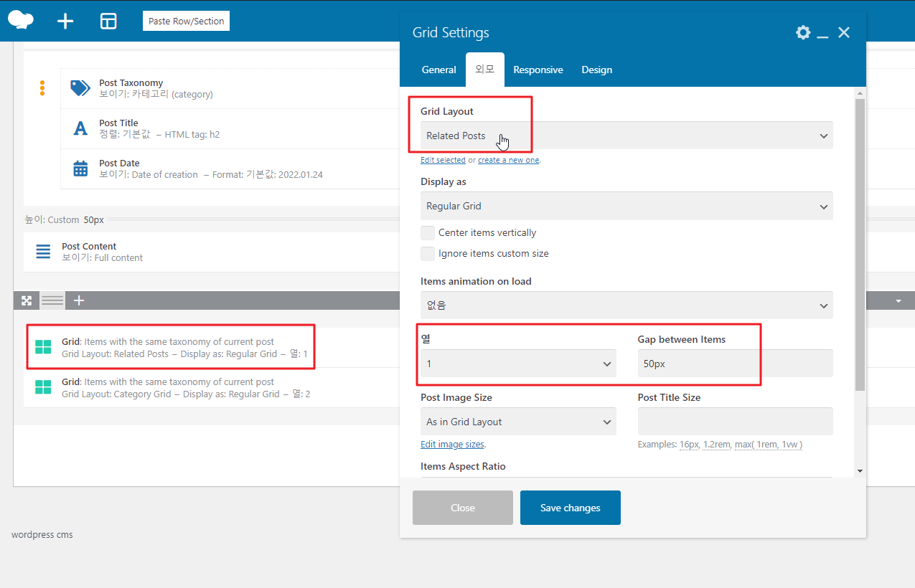Click the 1.2rem example text
915x588 pixels.
pos(716,445)
